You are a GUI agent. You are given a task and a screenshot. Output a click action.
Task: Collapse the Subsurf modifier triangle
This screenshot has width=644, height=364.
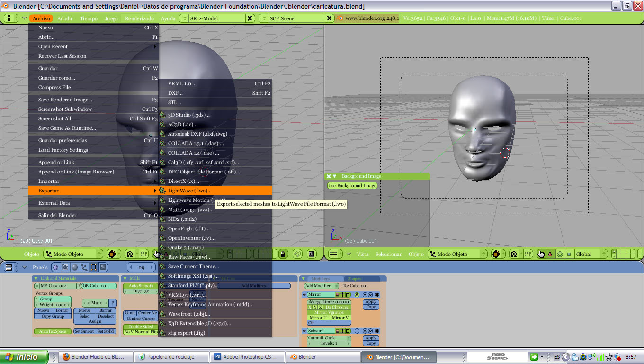(304, 331)
